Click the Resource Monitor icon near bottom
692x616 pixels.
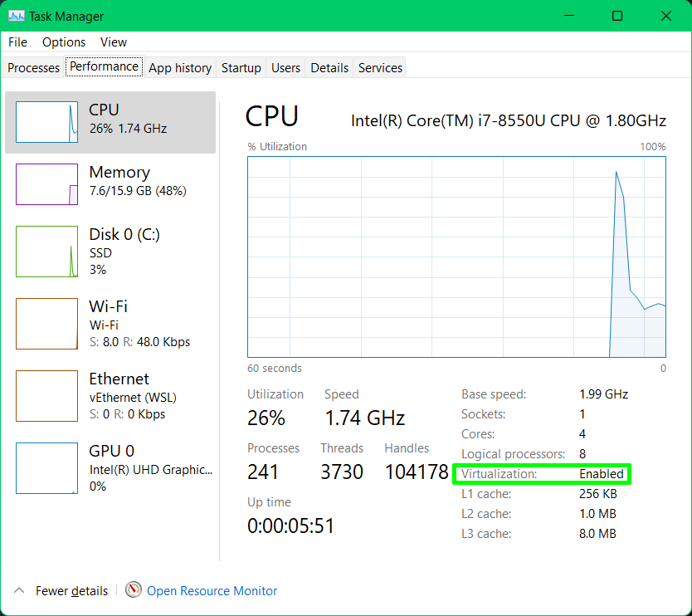coord(134,590)
